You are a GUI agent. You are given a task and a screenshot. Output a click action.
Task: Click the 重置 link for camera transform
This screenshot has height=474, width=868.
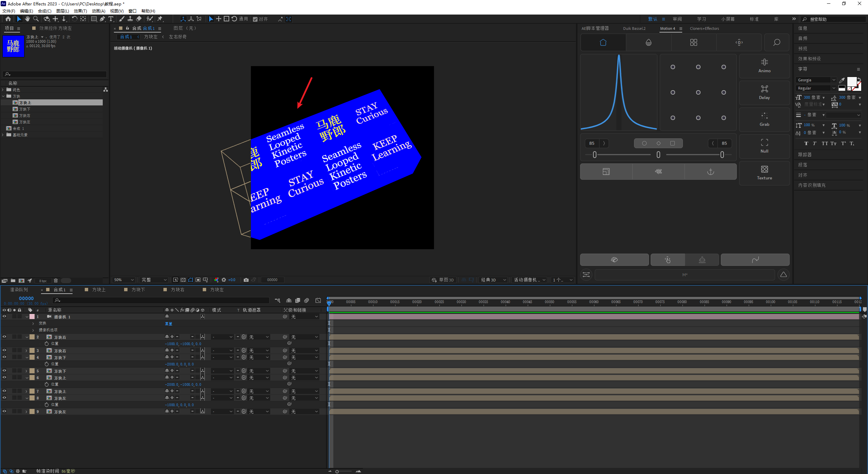point(169,323)
